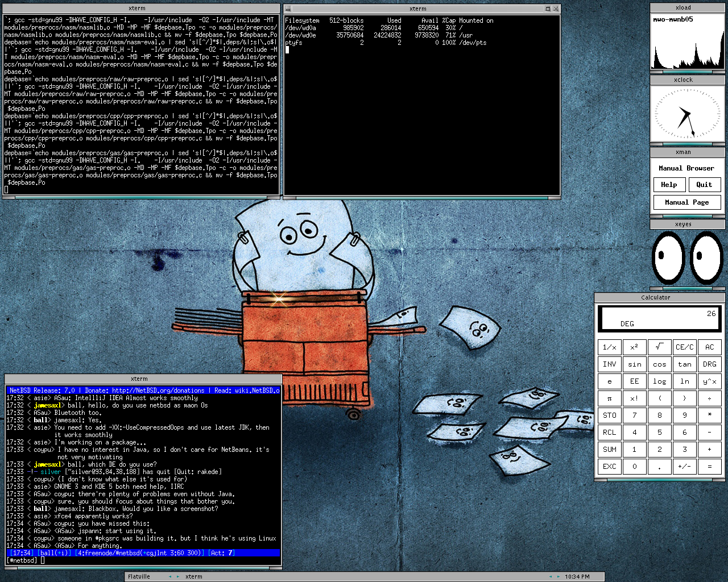Click the Calculator display showing 26
The width and height of the screenshot is (728, 582).
pos(659,318)
